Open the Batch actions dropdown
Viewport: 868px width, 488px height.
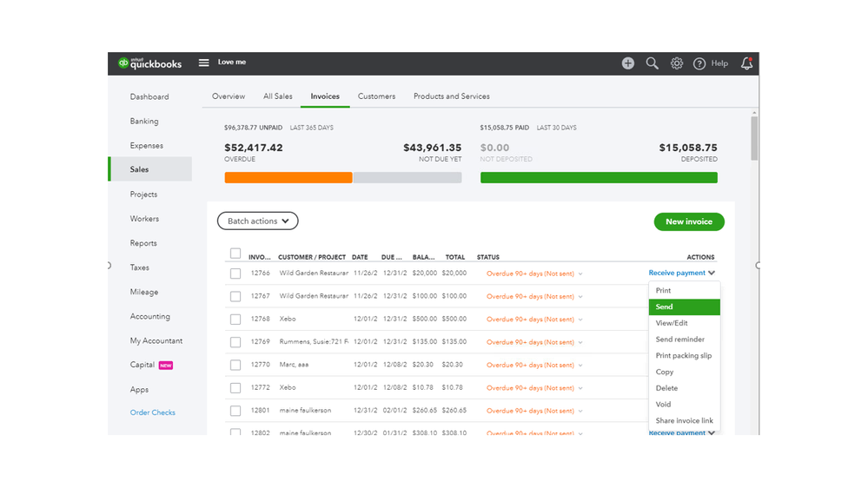pyautogui.click(x=257, y=221)
